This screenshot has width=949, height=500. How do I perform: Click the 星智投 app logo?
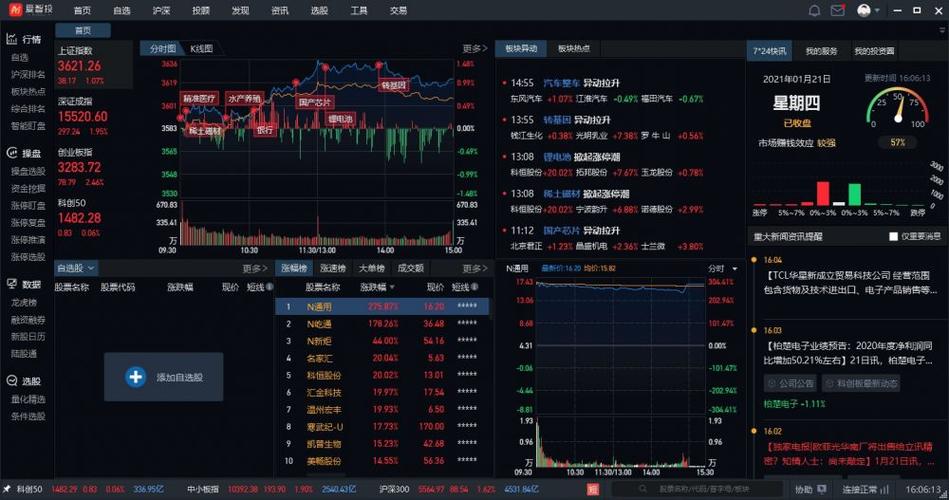pyautogui.click(x=15, y=9)
